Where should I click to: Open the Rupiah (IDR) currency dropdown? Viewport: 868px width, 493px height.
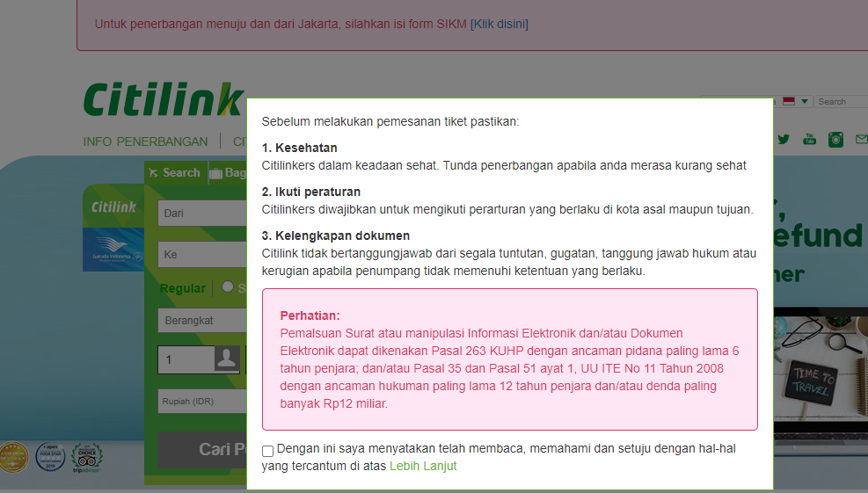201,402
